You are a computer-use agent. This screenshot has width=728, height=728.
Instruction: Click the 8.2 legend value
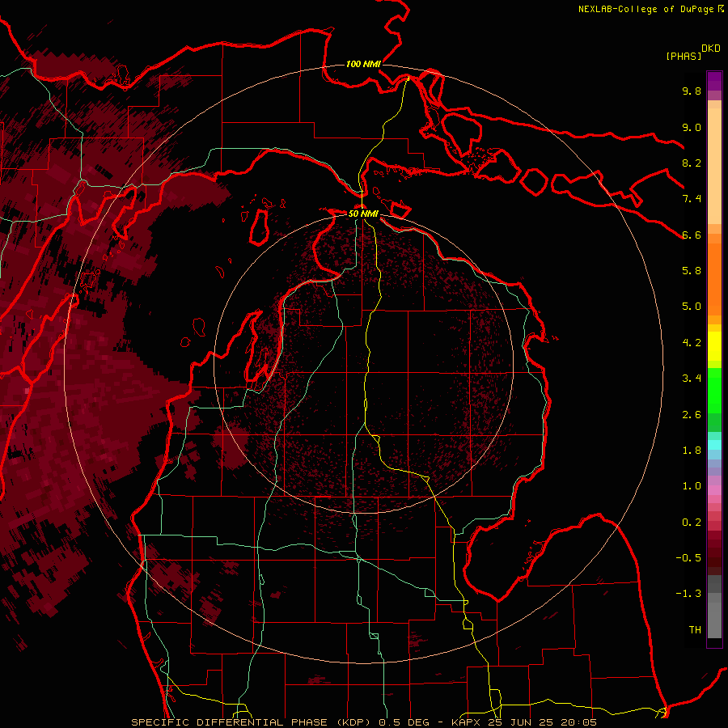point(692,163)
